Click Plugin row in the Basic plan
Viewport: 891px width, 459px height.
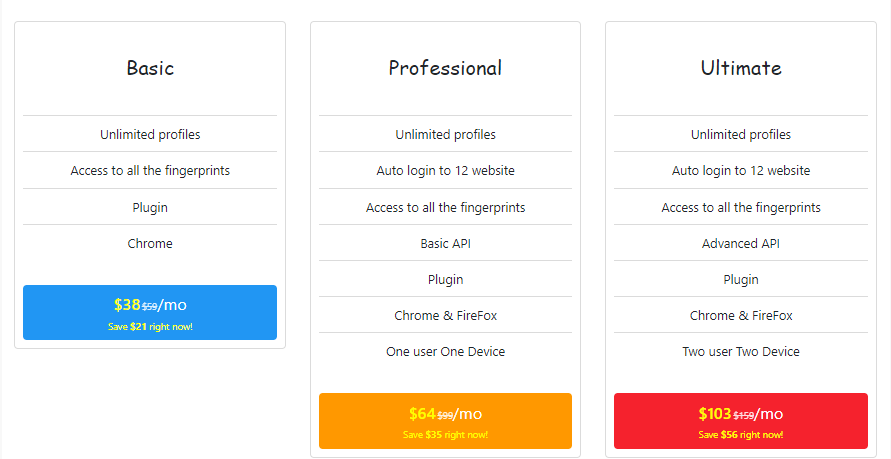tap(150, 207)
